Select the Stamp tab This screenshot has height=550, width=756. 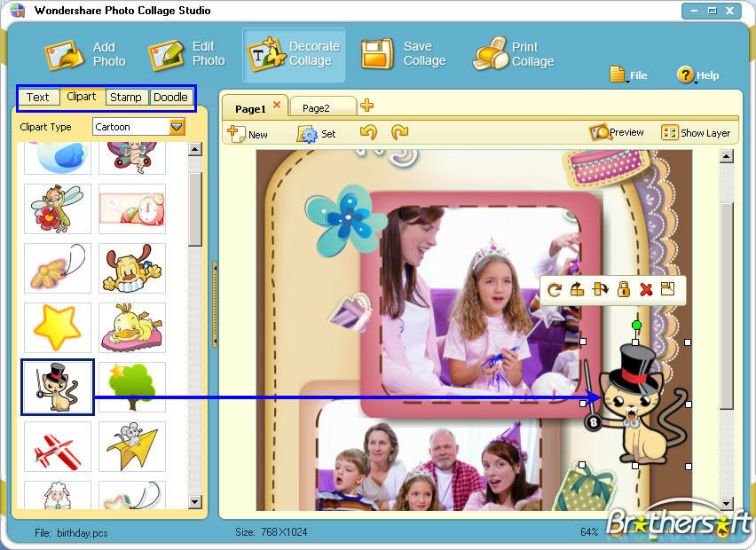pos(126,97)
